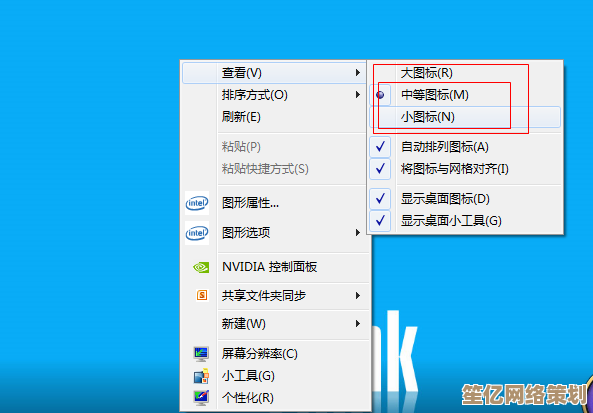Open 排序方式(O) sort options
Screen dimensions: 593x413
point(274,95)
